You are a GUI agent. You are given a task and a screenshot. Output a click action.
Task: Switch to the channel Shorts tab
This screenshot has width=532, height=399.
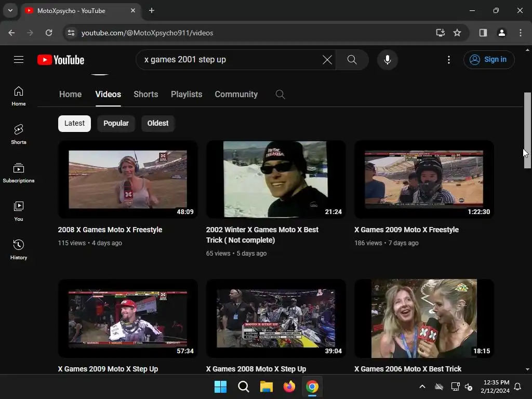tap(146, 95)
